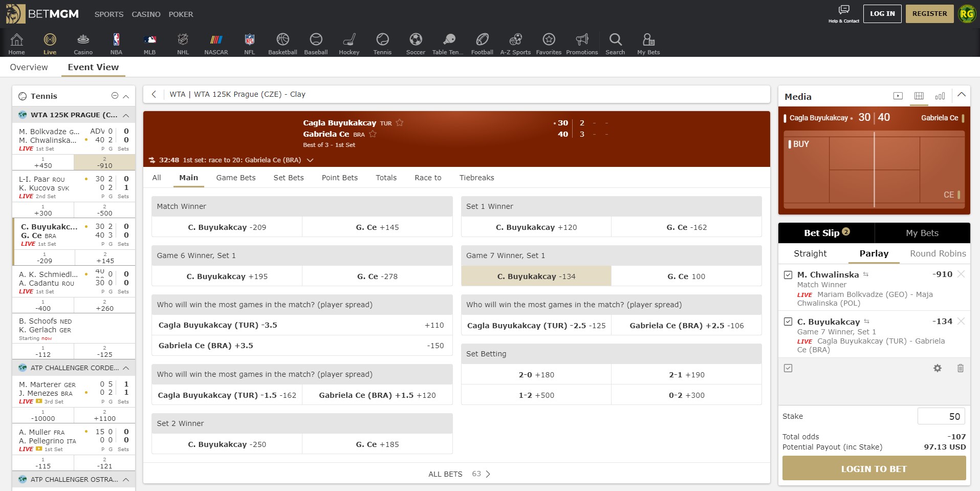Viewport: 980px width, 491px height.
Task: Open Help & Contact icon
Action: (x=844, y=10)
